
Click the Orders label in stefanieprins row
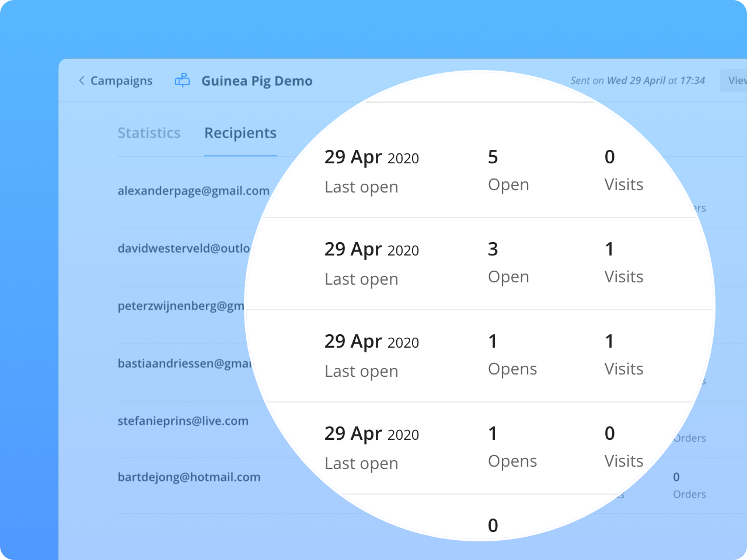[x=690, y=438]
